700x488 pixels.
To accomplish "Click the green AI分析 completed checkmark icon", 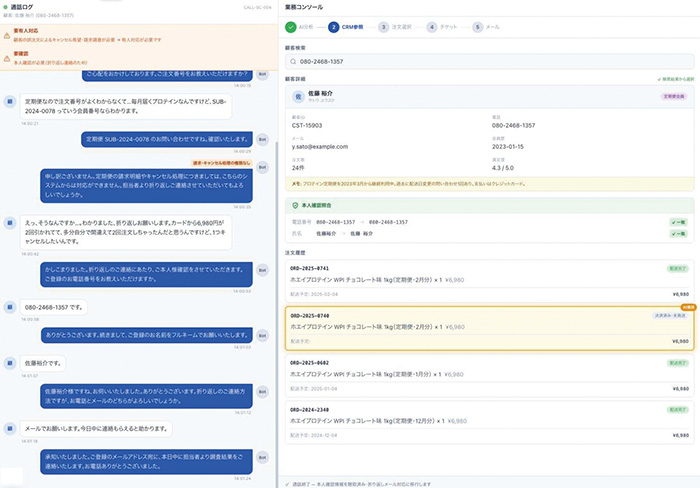I will point(291,27).
